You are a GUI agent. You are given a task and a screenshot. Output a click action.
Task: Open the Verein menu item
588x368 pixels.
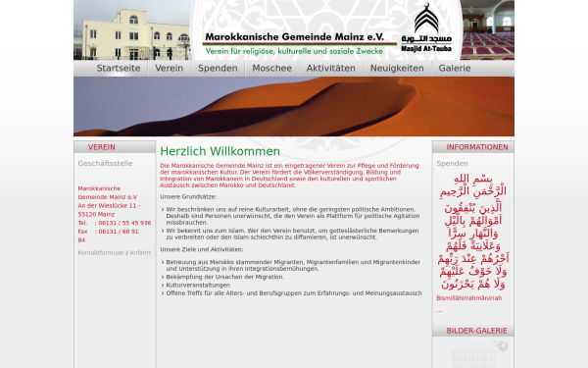169,68
